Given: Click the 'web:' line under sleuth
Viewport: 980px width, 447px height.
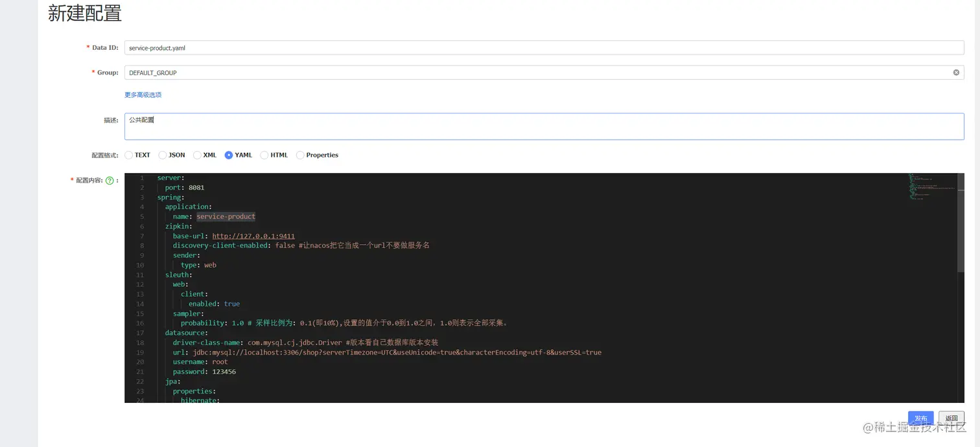Looking at the screenshot, I should pyautogui.click(x=180, y=284).
